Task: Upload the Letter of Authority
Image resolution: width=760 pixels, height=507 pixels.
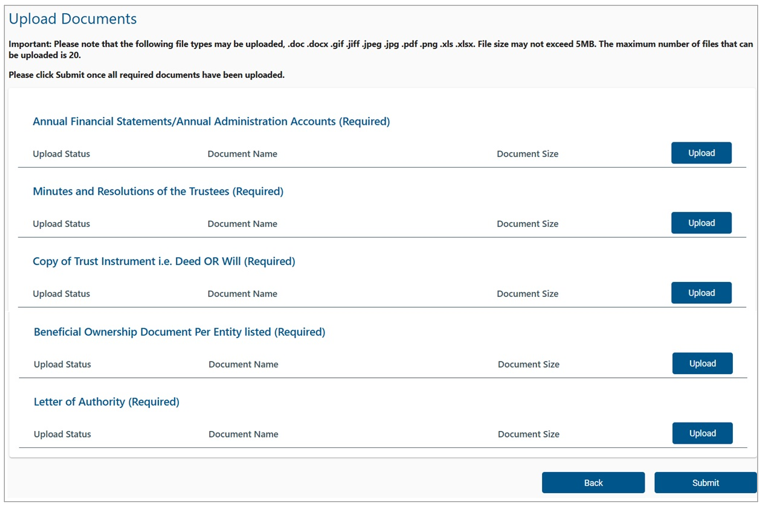Action: pos(702,433)
